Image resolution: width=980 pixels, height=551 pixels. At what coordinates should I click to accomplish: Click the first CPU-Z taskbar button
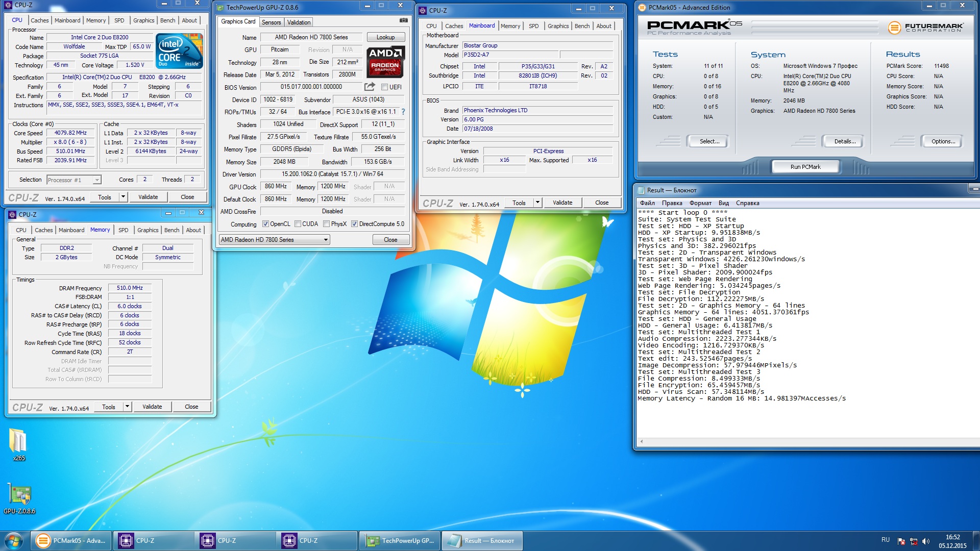(x=153, y=541)
